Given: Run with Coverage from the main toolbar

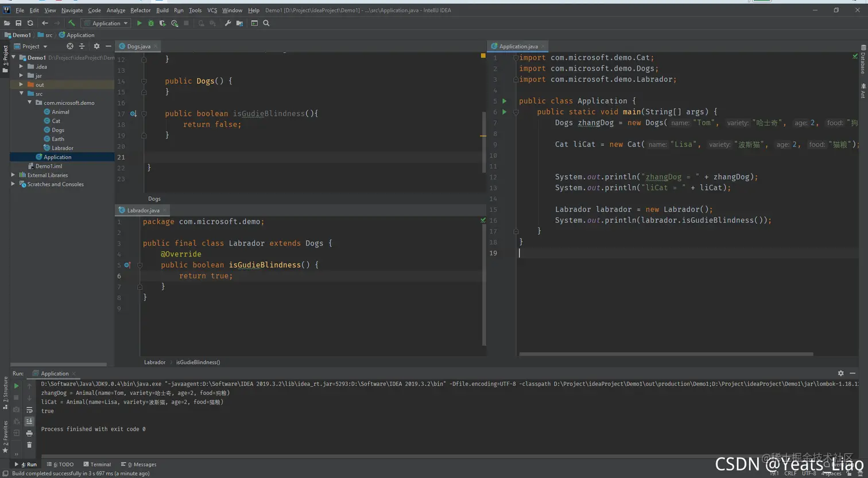Looking at the screenshot, I should point(162,24).
